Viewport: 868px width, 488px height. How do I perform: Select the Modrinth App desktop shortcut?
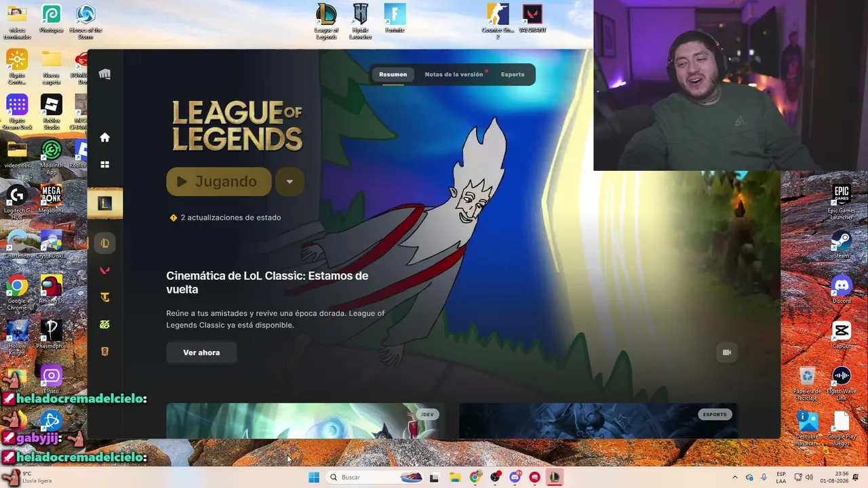tap(51, 157)
